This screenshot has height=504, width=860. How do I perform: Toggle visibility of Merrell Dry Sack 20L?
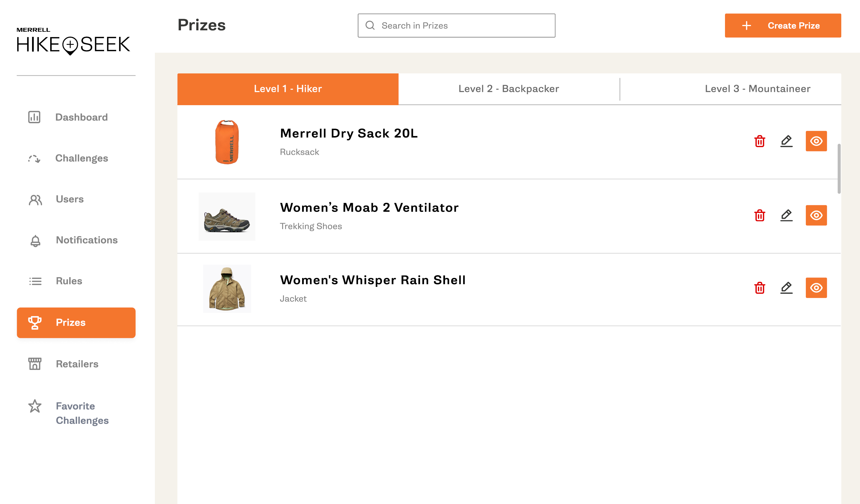[x=816, y=141]
